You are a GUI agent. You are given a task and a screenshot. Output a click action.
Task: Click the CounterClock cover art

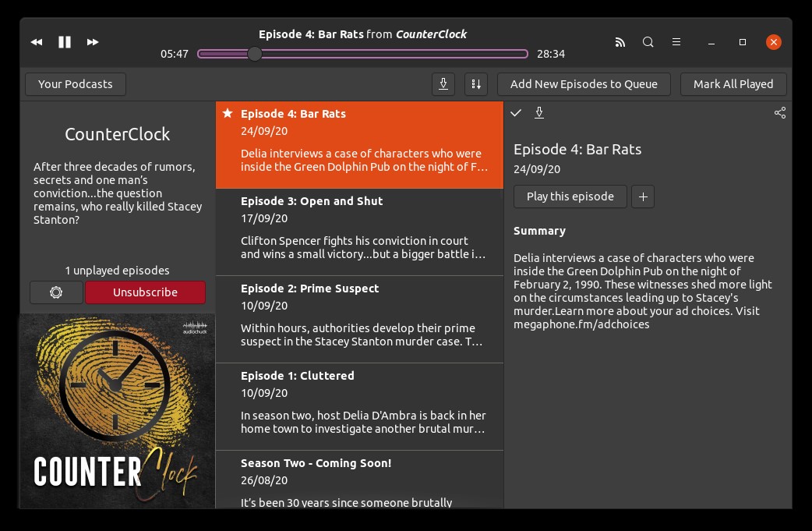click(x=118, y=411)
